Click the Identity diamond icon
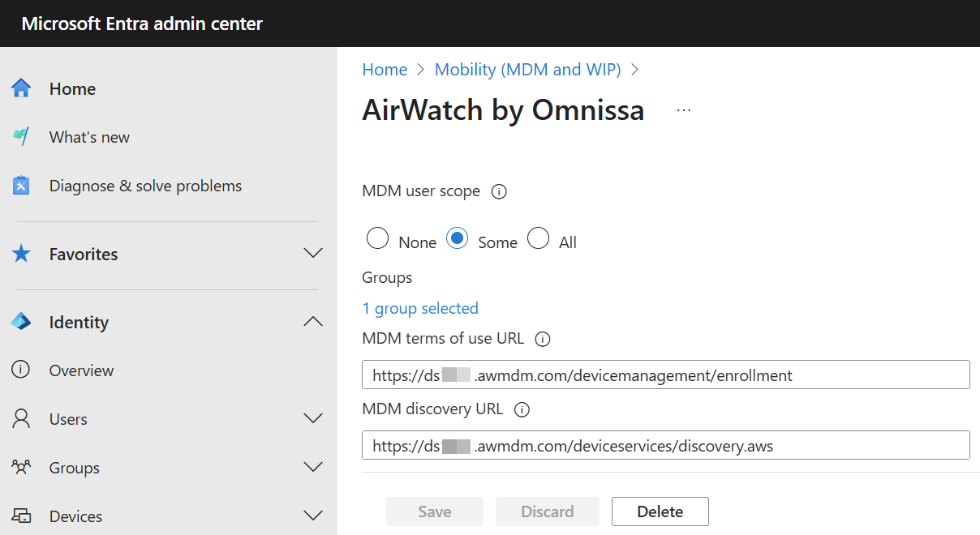This screenshot has width=980, height=535. [21, 322]
